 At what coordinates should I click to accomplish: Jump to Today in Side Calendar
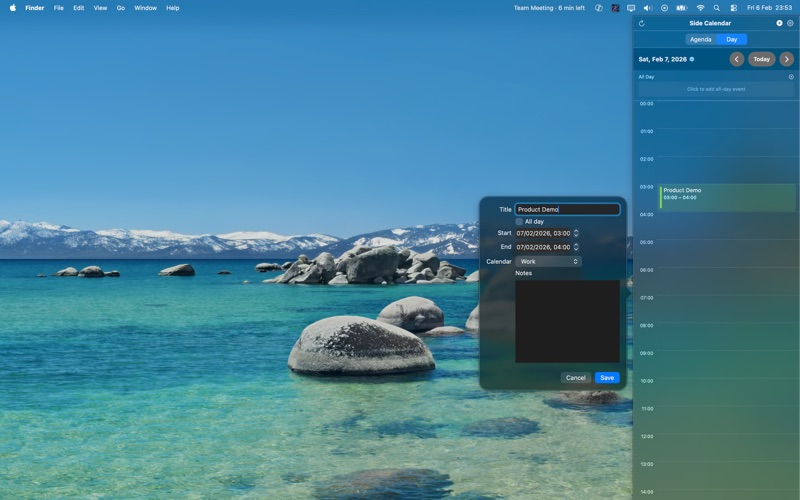pyautogui.click(x=761, y=59)
